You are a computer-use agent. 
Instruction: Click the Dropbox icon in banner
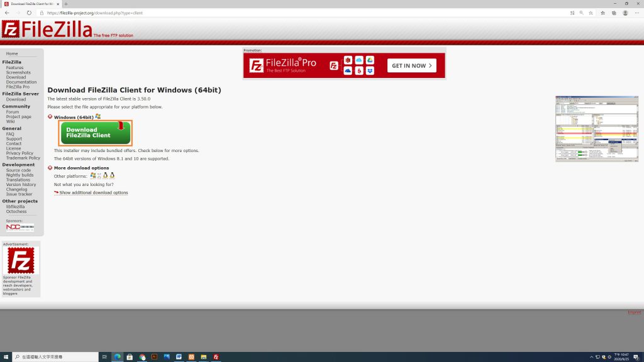[370, 71]
